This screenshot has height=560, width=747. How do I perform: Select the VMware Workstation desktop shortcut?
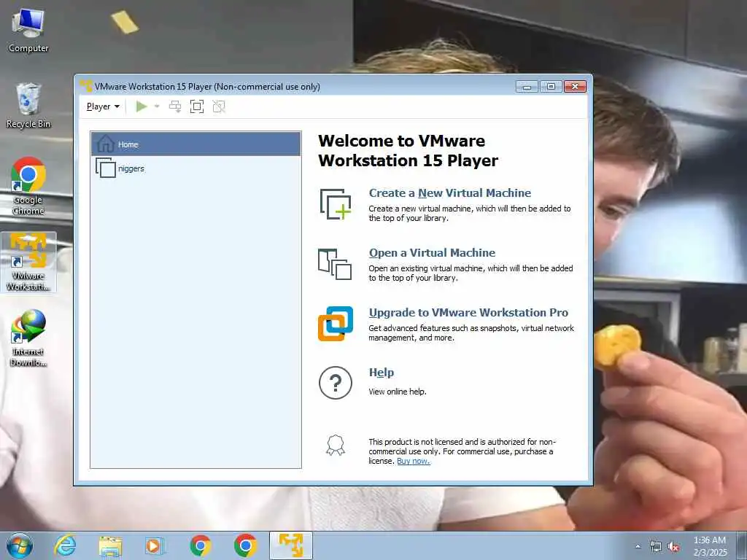click(28, 262)
